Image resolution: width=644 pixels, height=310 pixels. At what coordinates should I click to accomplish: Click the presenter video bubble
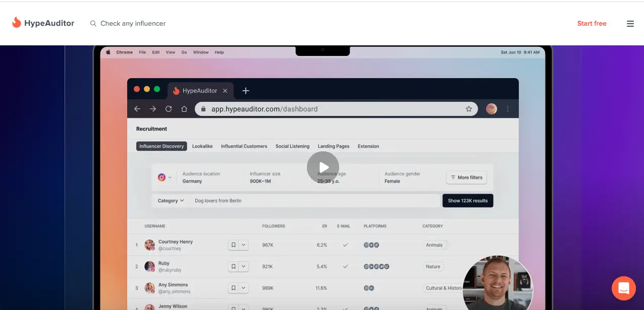[498, 283]
